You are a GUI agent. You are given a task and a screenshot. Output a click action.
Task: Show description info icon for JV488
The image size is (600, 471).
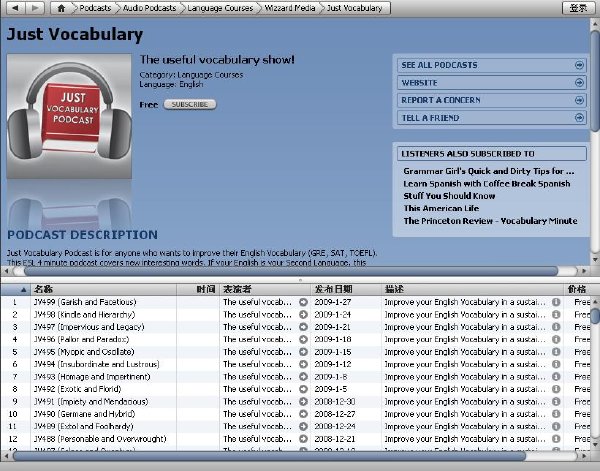click(556, 439)
